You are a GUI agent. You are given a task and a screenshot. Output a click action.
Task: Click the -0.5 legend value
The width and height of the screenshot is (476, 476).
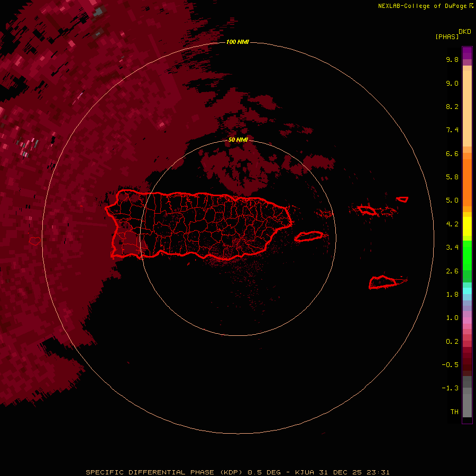pyautogui.click(x=450, y=365)
